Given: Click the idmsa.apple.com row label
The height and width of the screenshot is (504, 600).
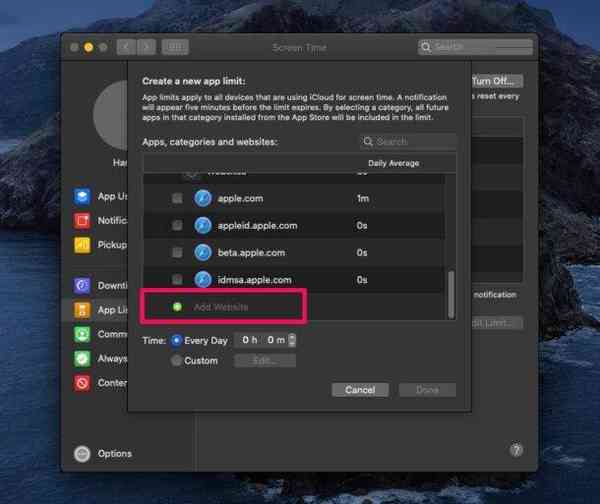Looking at the screenshot, I should tap(254, 280).
